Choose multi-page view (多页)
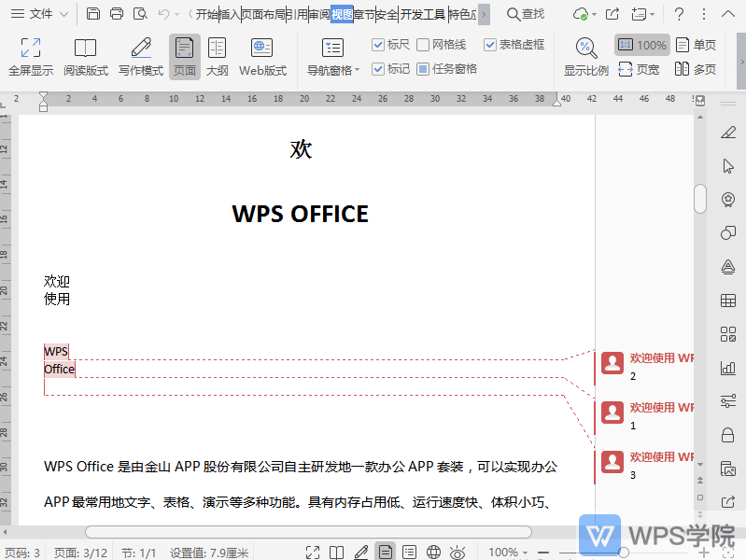This screenshot has width=746, height=560. [x=696, y=69]
